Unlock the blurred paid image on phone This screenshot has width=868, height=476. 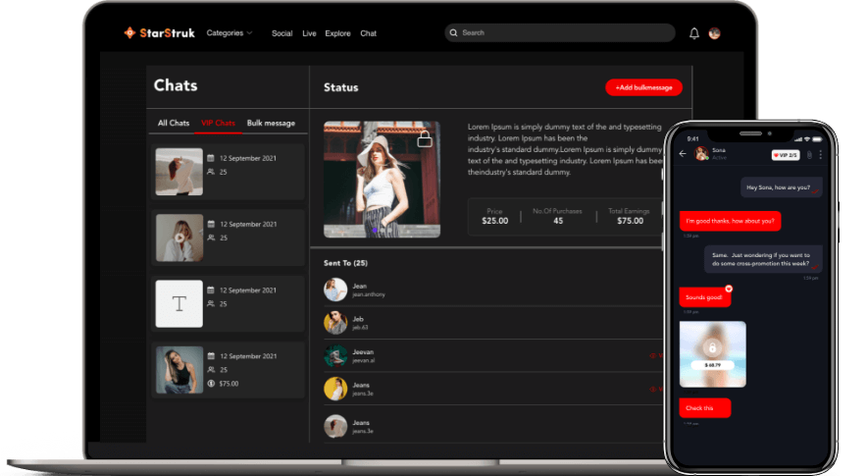(712, 354)
